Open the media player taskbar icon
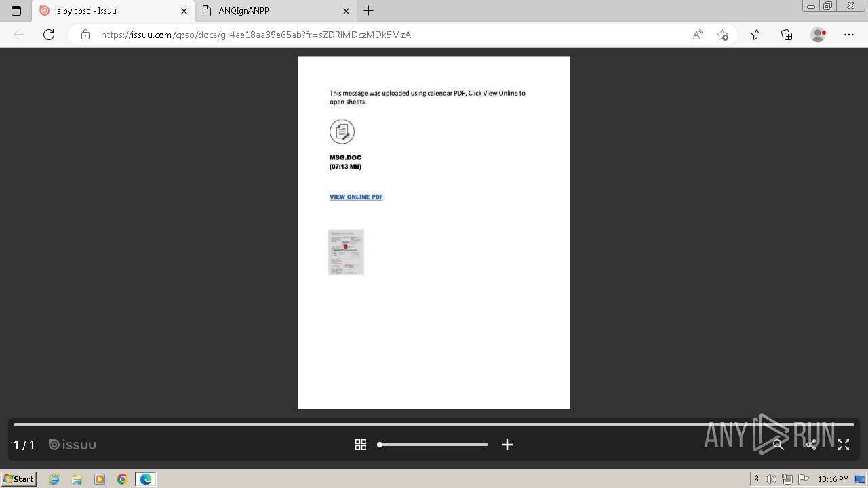 pyautogui.click(x=100, y=479)
